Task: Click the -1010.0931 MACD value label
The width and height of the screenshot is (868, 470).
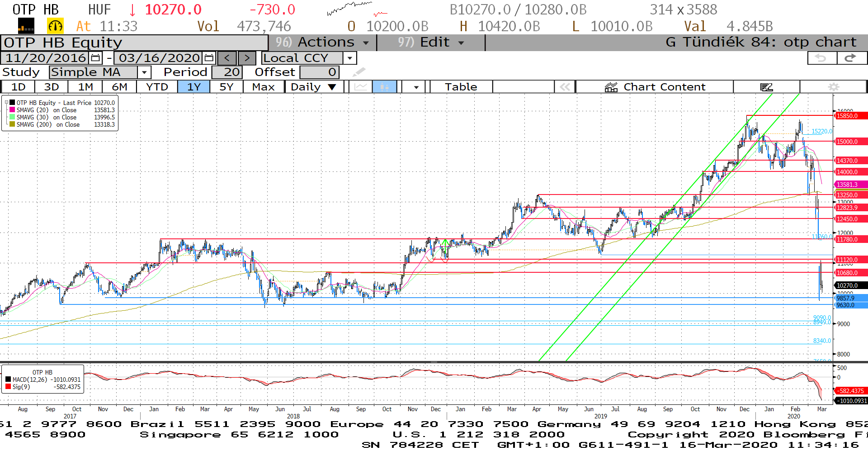Action: tap(851, 401)
